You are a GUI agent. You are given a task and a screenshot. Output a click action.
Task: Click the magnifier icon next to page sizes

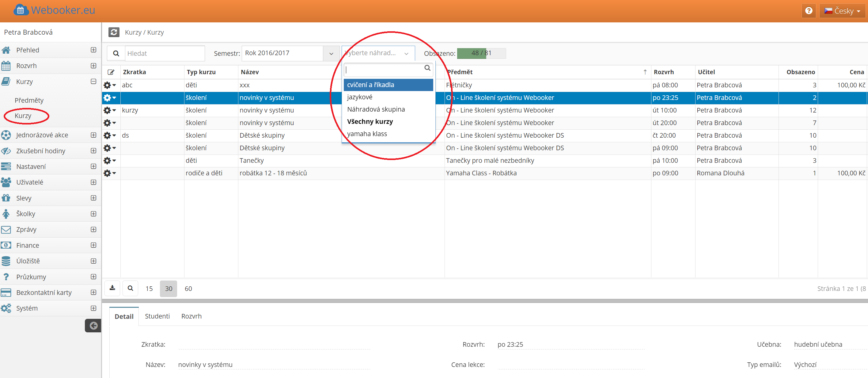click(131, 288)
